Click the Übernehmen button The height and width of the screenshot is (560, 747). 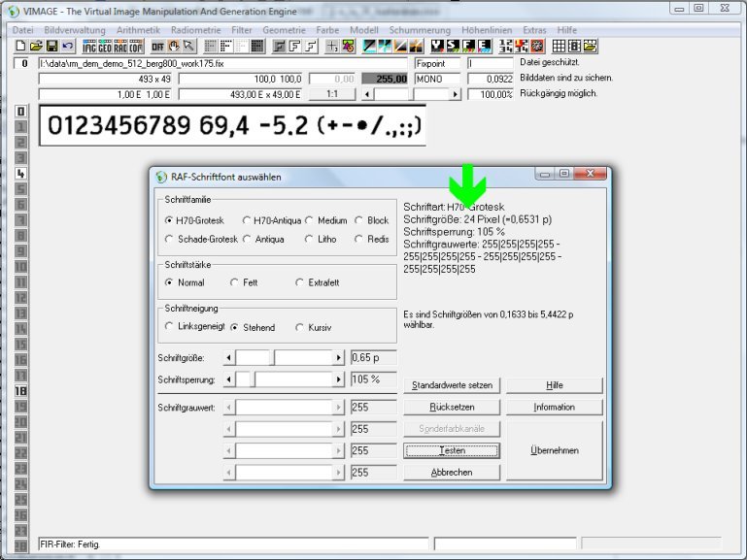point(555,450)
